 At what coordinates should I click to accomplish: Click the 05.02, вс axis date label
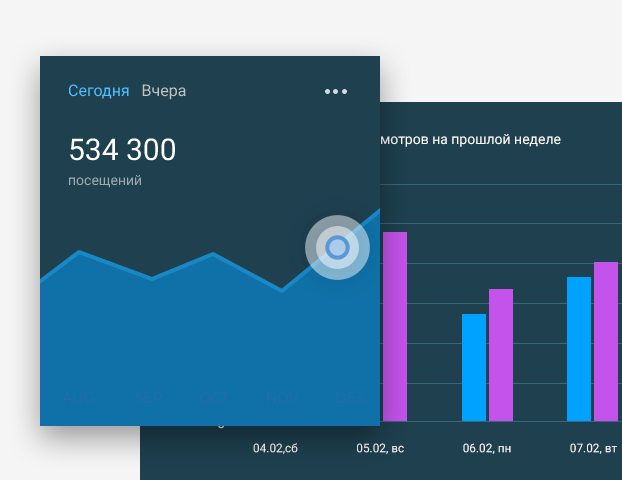380,449
